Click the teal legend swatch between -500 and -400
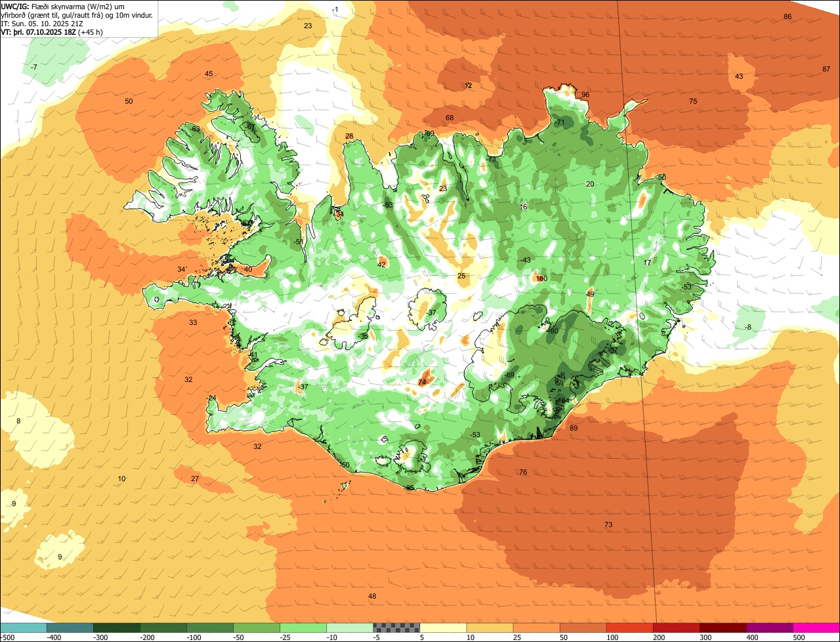The image size is (840, 642). tap(23, 627)
